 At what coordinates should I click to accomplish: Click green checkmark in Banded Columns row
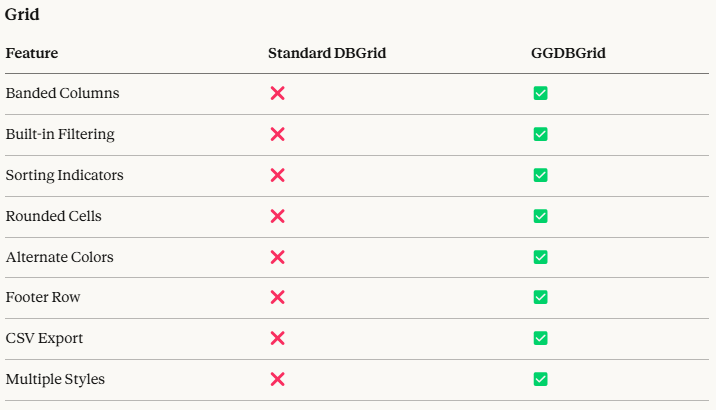(540, 93)
